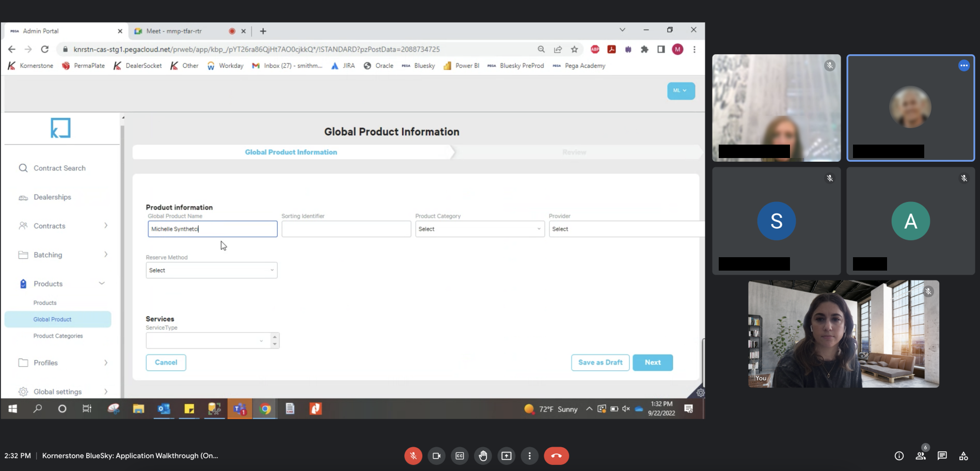Open the Provider dropdown

626,229
